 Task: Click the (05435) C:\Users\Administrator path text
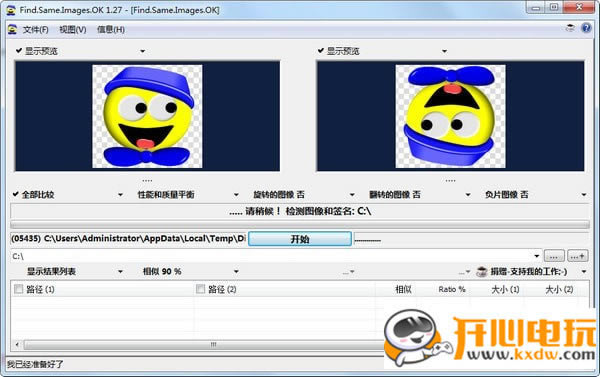128,239
